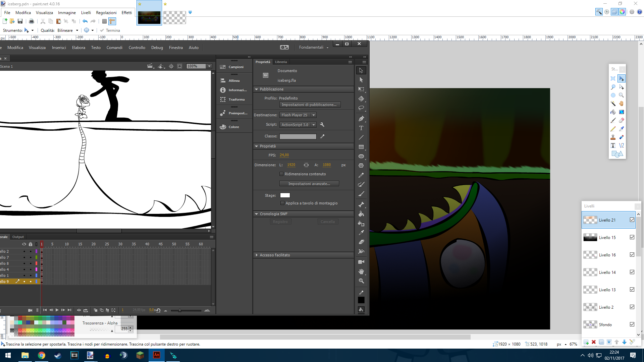Open the Regolazioni menu in paint.net
The width and height of the screenshot is (644, 362).
(106, 13)
